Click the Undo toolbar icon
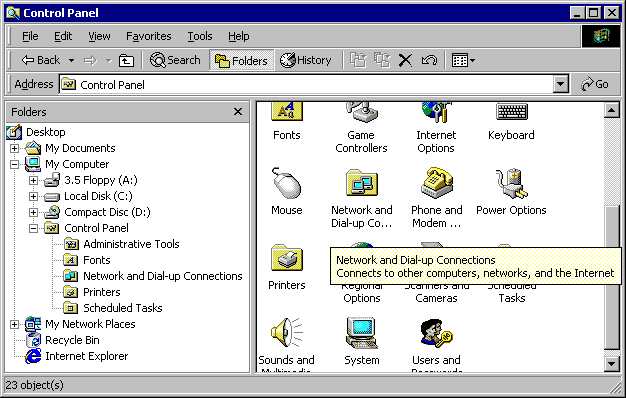626x398 pixels. (x=429, y=61)
